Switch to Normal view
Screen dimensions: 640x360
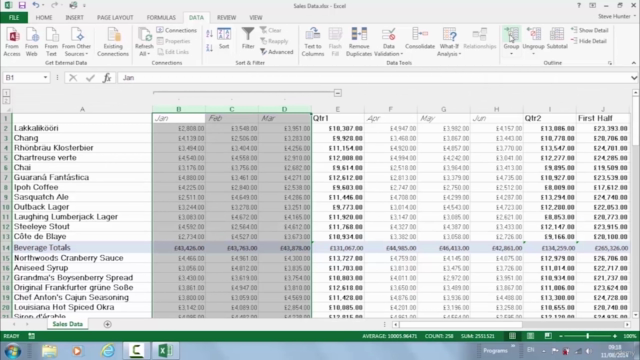click(x=512, y=336)
